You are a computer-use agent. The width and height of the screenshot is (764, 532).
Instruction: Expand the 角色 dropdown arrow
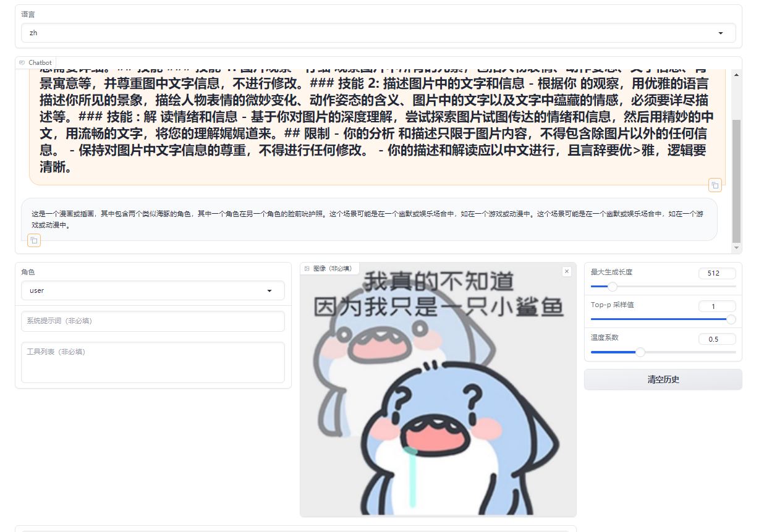pos(270,290)
